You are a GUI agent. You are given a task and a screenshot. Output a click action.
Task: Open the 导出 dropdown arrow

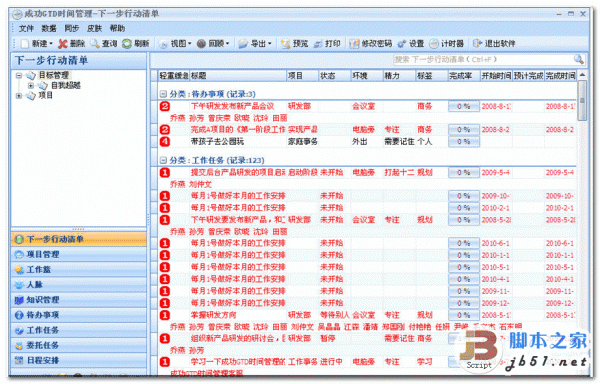pos(270,44)
